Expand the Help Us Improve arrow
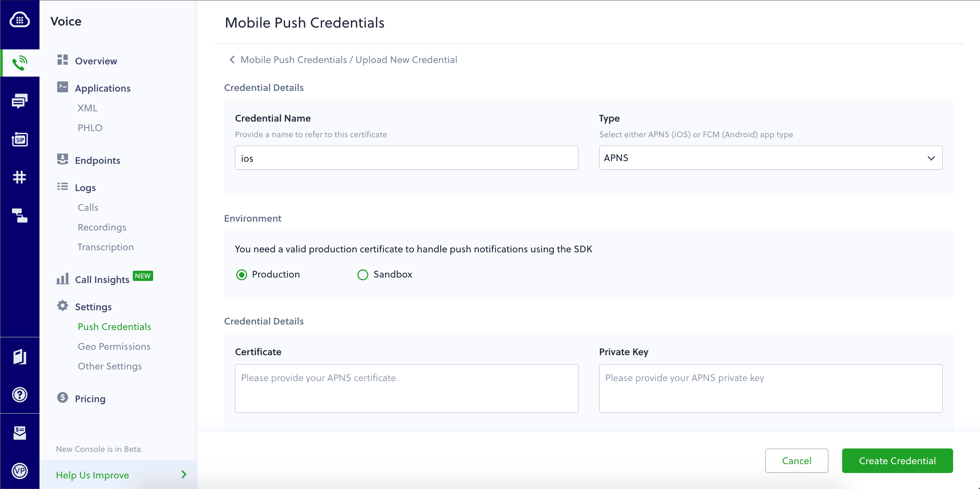This screenshot has height=489, width=980. pyautogui.click(x=184, y=475)
